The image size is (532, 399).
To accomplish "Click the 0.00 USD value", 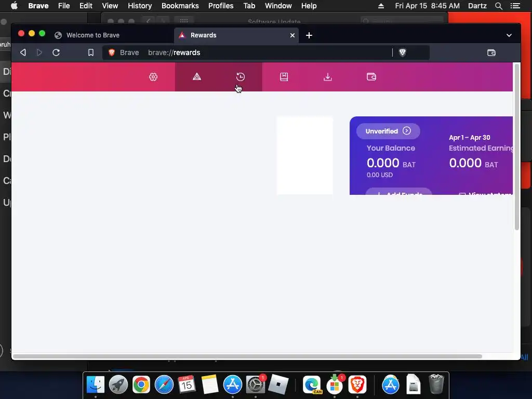I will (380, 175).
